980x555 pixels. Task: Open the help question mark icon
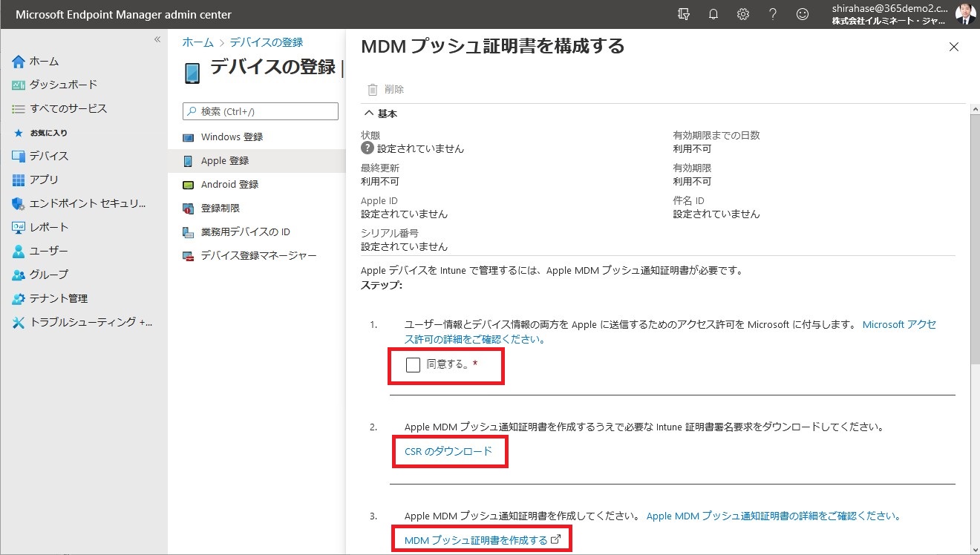pos(772,14)
